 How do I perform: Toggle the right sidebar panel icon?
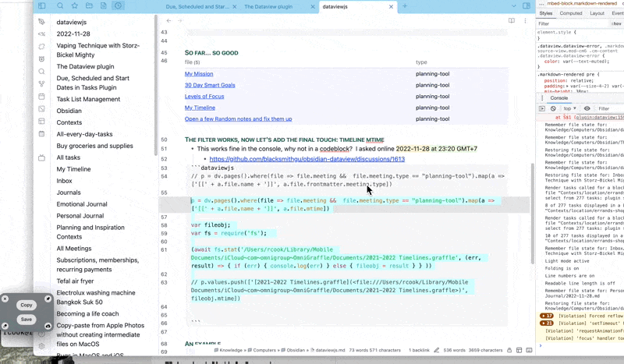[x=526, y=6]
